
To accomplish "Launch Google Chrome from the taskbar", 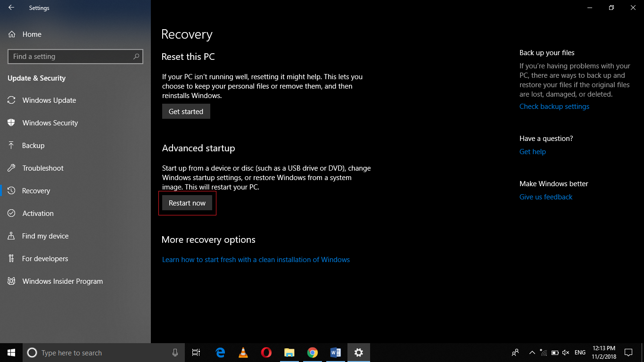I will (312, 353).
